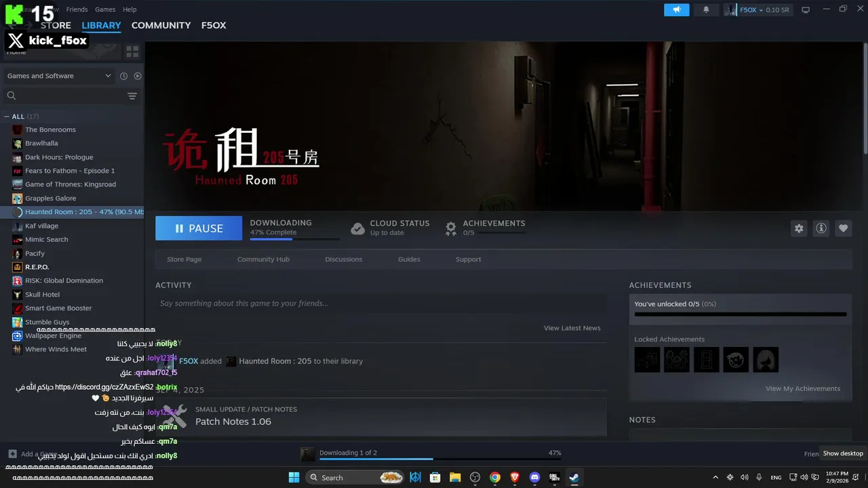The image size is (868, 488).
Task: Open the Help menu
Action: click(130, 9)
